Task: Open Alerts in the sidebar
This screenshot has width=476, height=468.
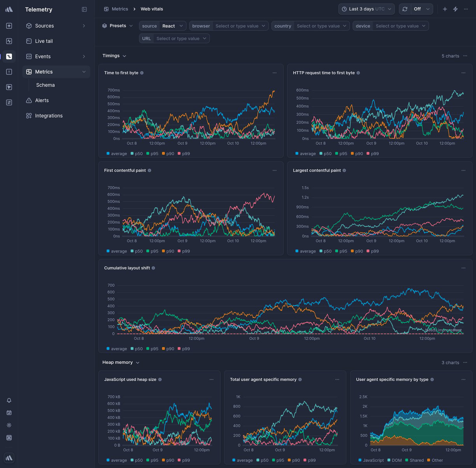Action: point(56,100)
